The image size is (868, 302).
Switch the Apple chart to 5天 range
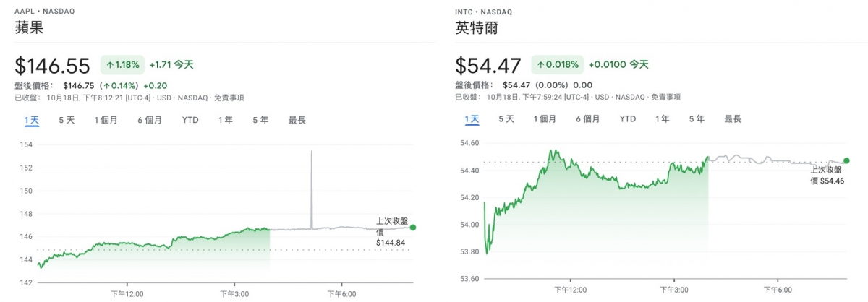pos(67,120)
